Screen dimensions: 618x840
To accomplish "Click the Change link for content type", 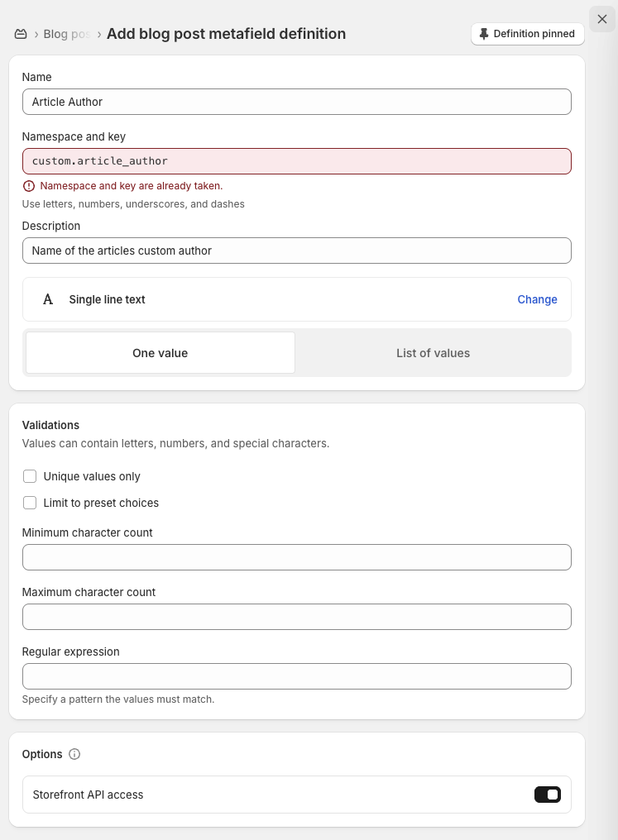I will 537,299.
